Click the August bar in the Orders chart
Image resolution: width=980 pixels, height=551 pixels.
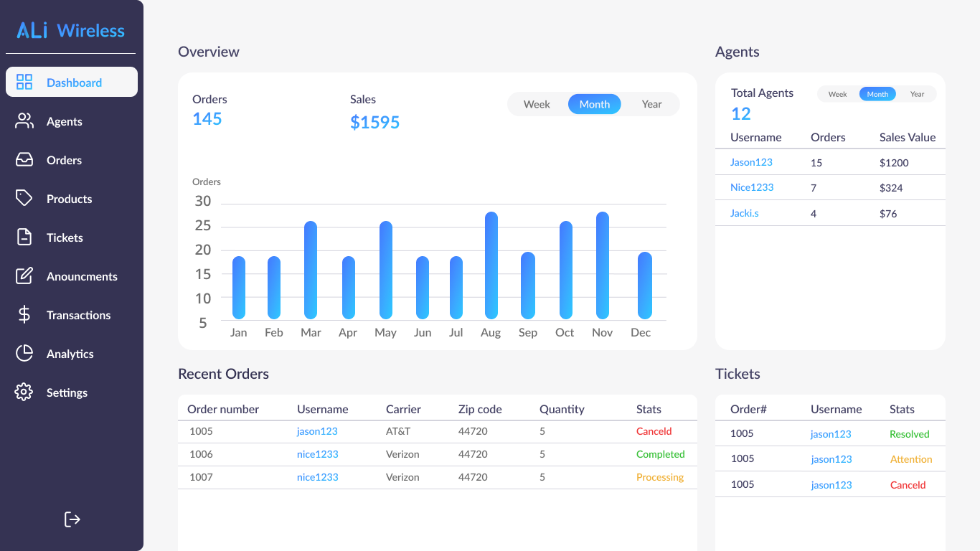[x=491, y=265]
